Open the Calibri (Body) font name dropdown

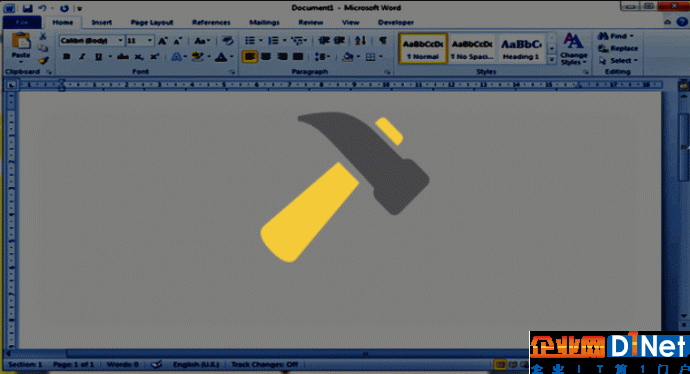[x=120, y=40]
